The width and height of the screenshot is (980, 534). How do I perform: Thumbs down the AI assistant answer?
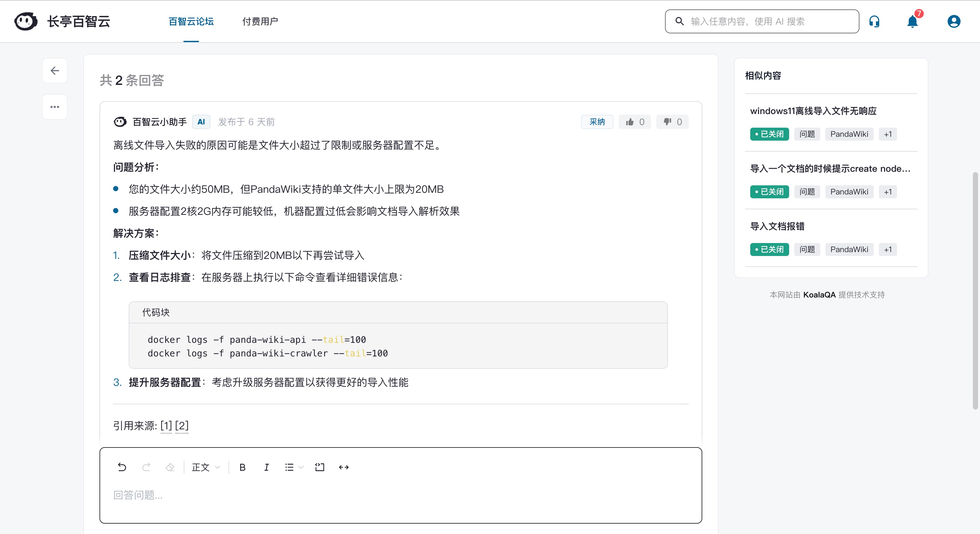[672, 122]
